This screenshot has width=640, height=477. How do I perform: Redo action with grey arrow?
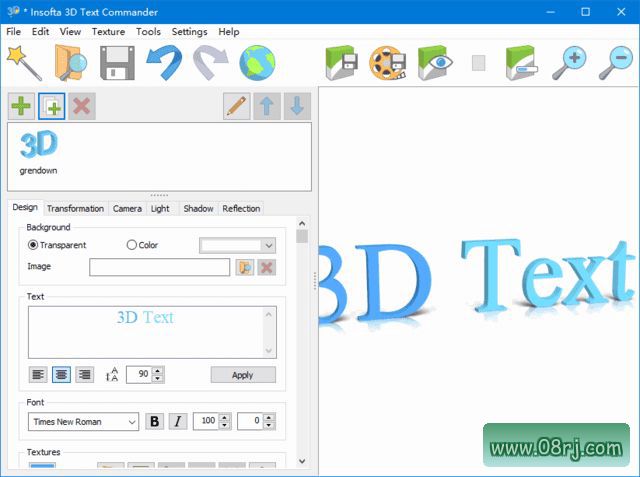click(x=211, y=62)
